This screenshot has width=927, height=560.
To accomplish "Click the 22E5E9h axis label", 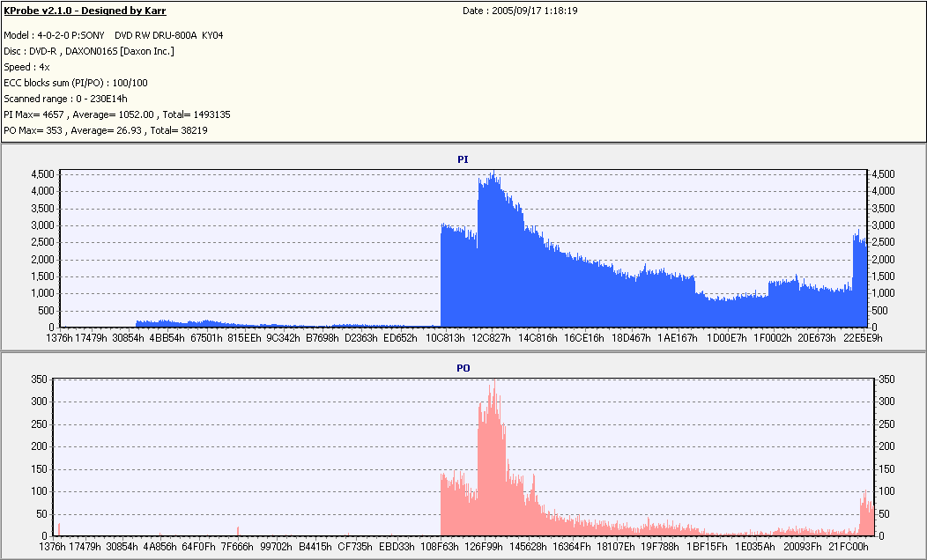I will click(863, 338).
